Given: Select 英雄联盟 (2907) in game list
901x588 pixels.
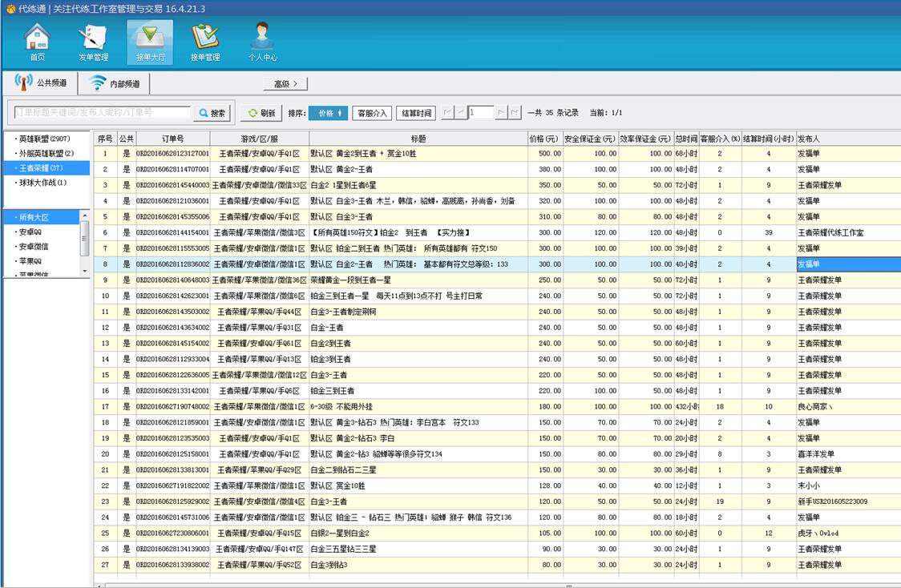Looking at the screenshot, I should click(46, 139).
